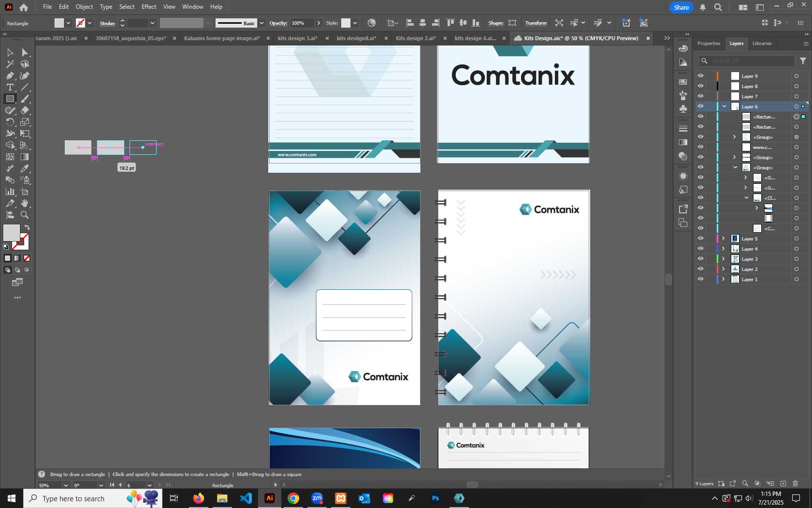Switch to the Properties panel tab
The image size is (812, 508).
coord(709,44)
